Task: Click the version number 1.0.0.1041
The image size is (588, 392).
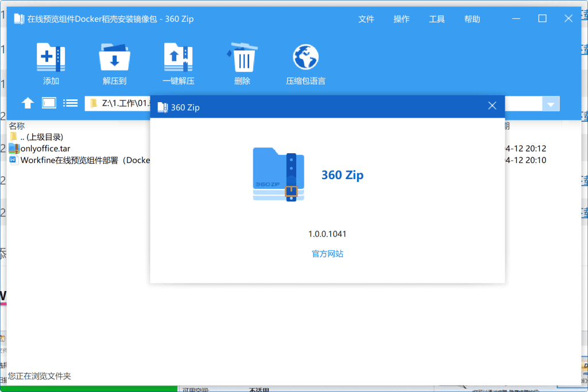Action: (327, 234)
